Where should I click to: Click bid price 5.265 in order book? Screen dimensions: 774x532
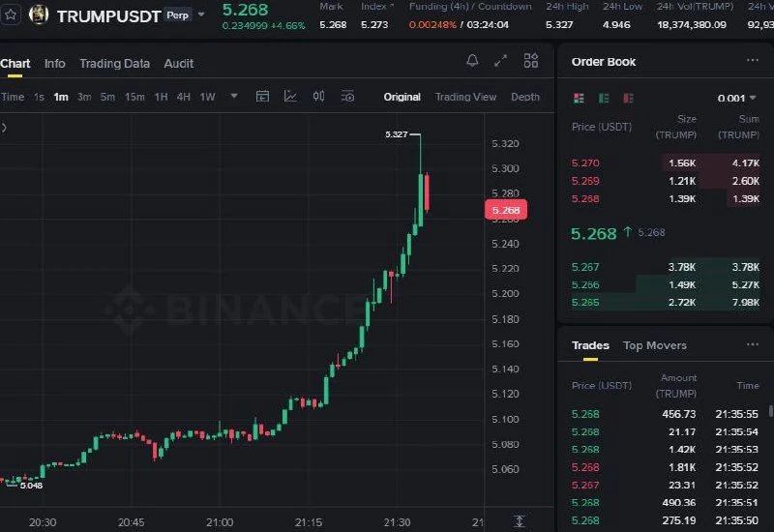[585, 302]
